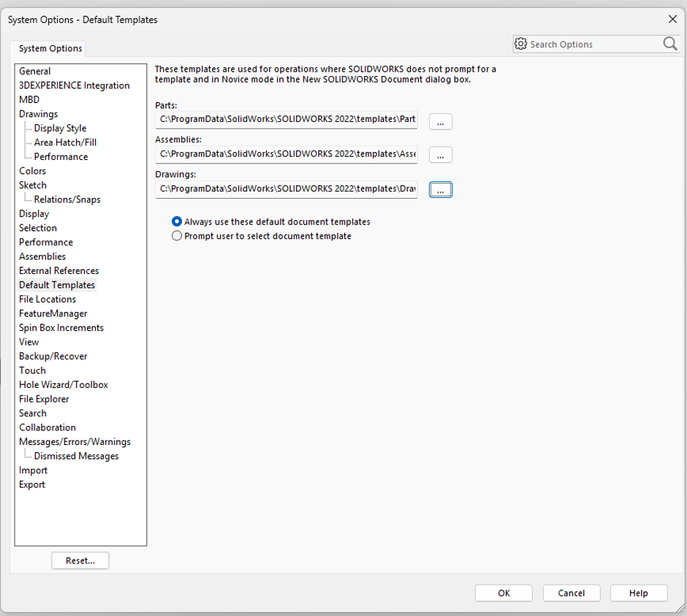Image resolution: width=687 pixels, height=616 pixels.
Task: Select Export options
Action: (x=31, y=484)
